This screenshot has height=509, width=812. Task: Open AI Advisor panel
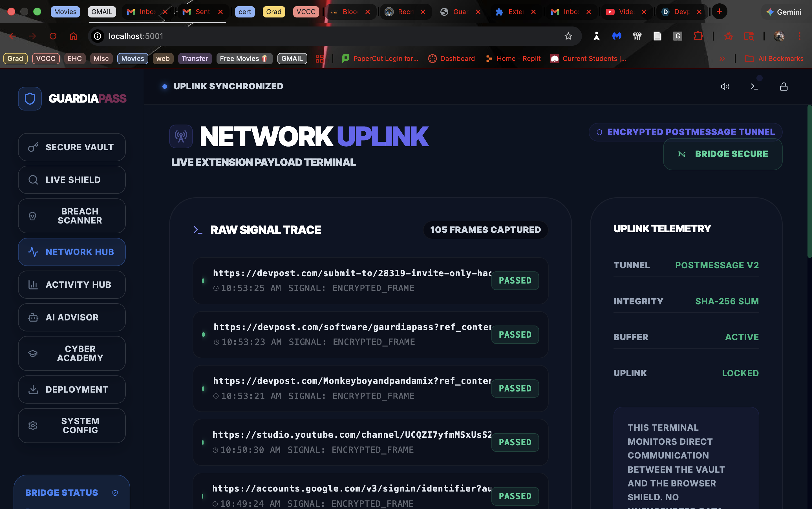pyautogui.click(x=72, y=317)
